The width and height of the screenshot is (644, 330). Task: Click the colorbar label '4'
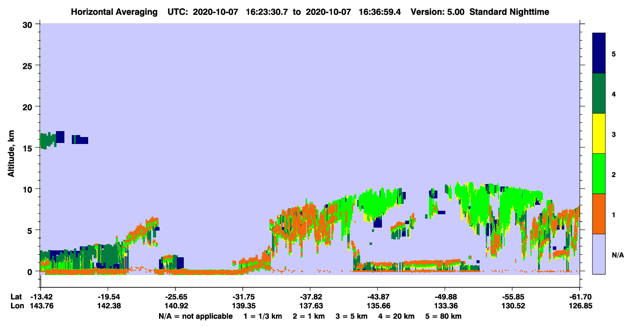click(x=614, y=94)
